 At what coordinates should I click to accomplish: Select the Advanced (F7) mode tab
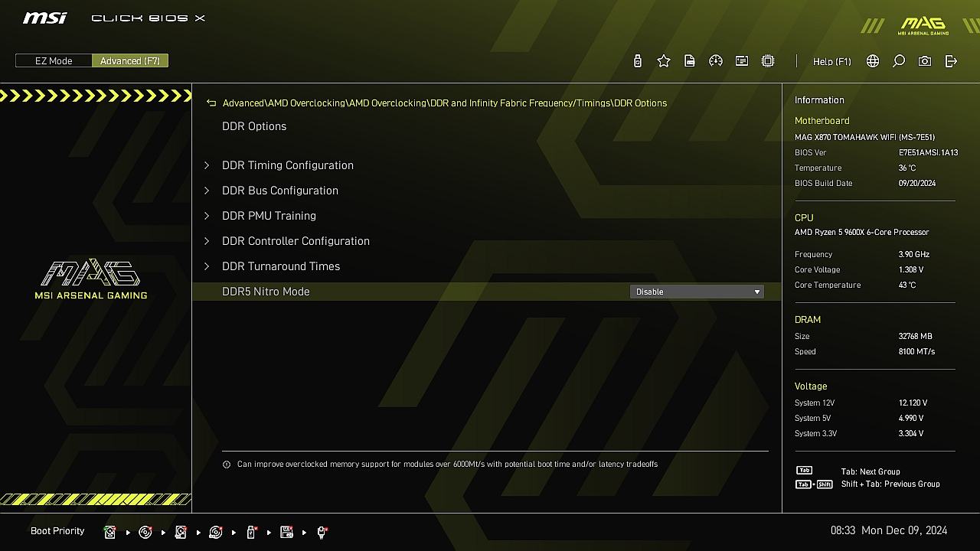click(x=130, y=60)
